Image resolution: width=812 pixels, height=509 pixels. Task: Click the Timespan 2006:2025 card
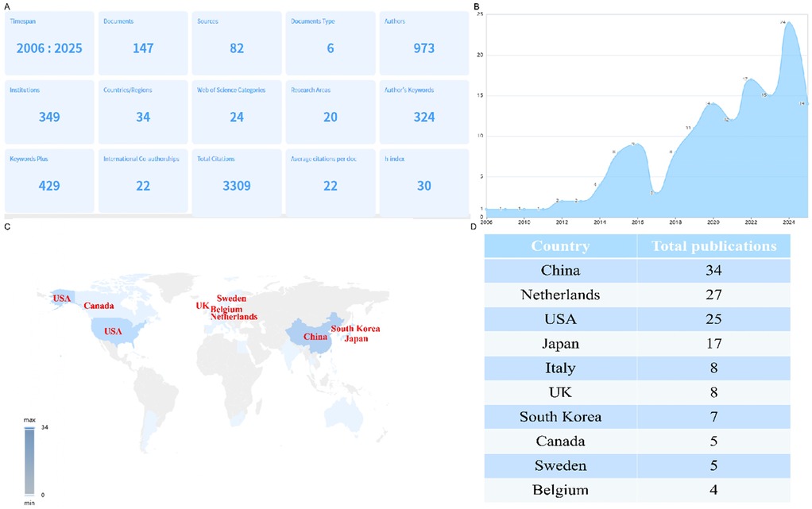pos(49,44)
